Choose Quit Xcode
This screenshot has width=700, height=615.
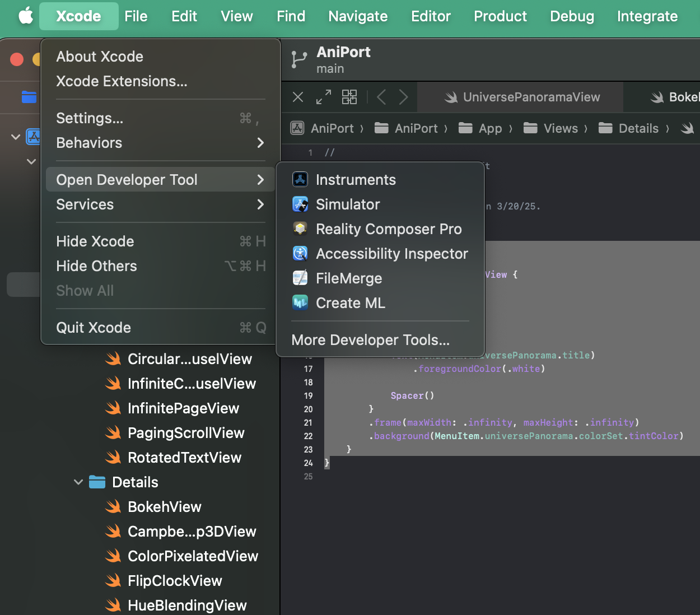[x=161, y=328]
